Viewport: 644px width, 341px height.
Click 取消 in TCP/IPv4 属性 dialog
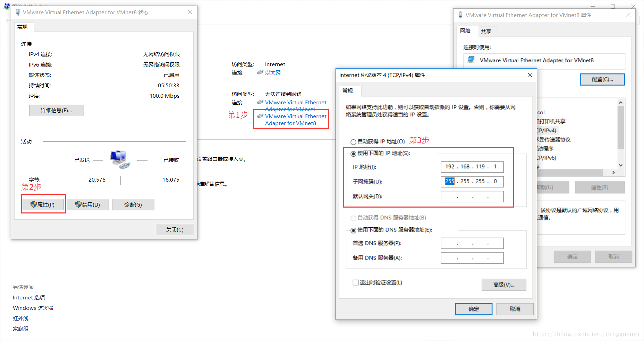pyautogui.click(x=515, y=309)
